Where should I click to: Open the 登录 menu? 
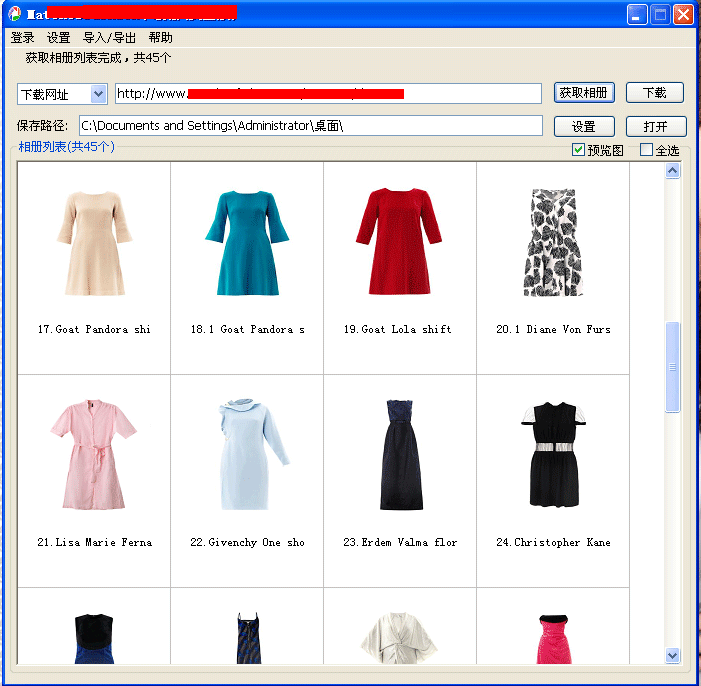point(23,38)
